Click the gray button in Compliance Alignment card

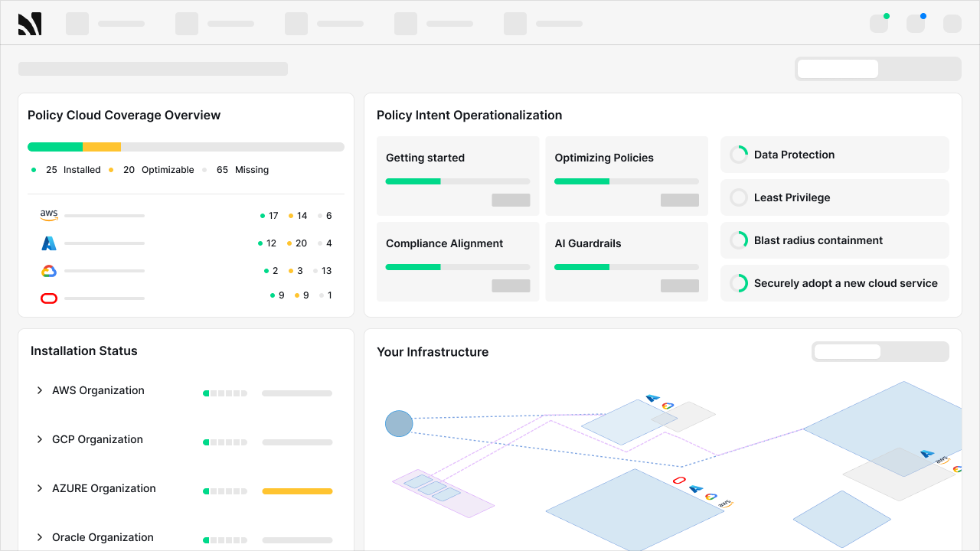coord(511,285)
